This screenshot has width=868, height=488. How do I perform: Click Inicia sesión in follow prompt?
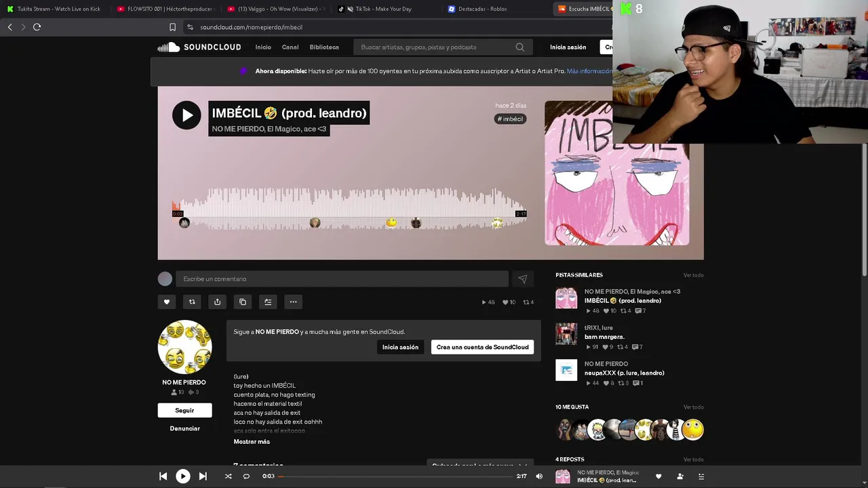coord(400,347)
